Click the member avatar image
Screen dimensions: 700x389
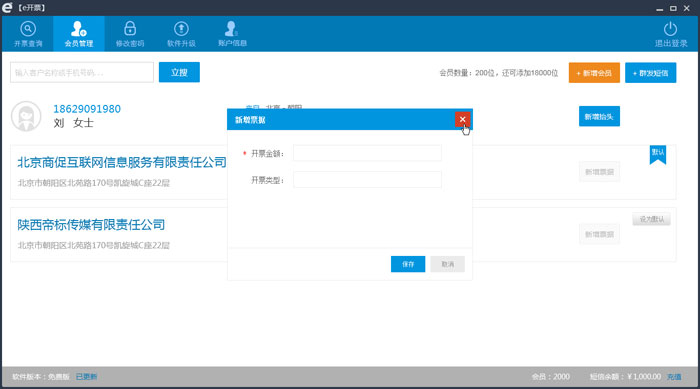(26, 116)
